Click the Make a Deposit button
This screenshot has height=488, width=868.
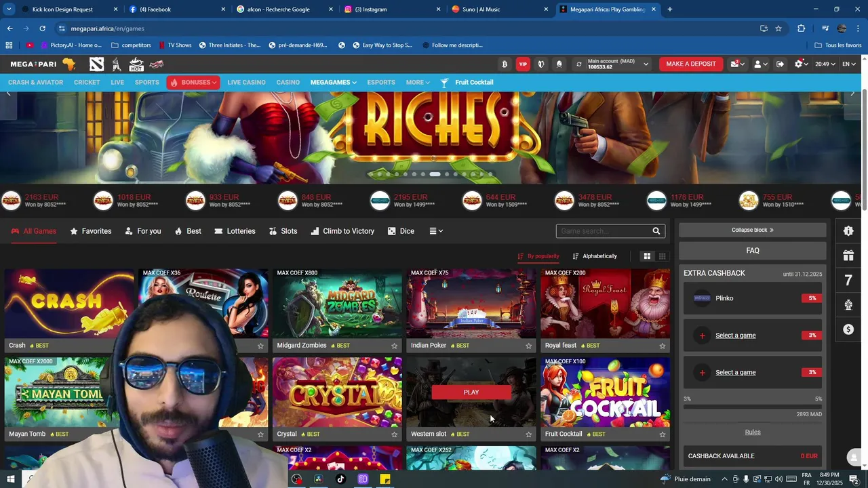[691, 64]
